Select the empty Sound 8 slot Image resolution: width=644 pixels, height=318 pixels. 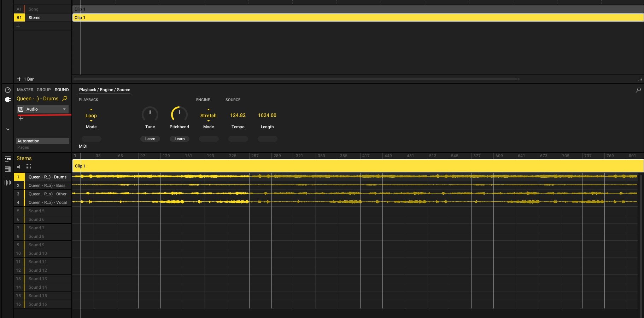[x=42, y=236]
